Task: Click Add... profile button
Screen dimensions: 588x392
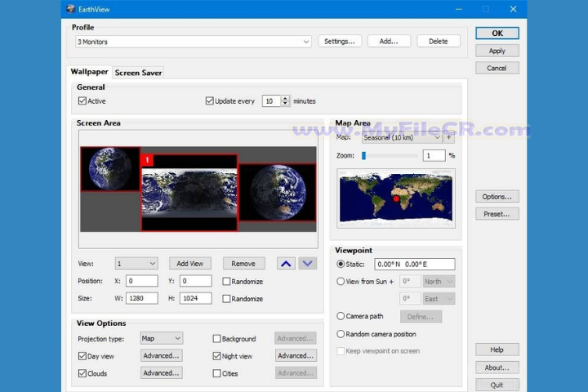Action: [389, 42]
